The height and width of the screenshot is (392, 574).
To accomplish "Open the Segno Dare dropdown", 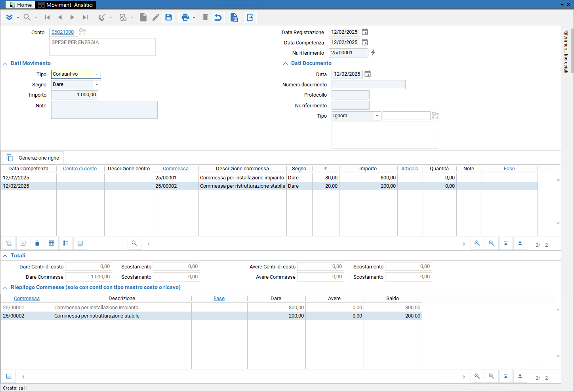I will 97,85.
